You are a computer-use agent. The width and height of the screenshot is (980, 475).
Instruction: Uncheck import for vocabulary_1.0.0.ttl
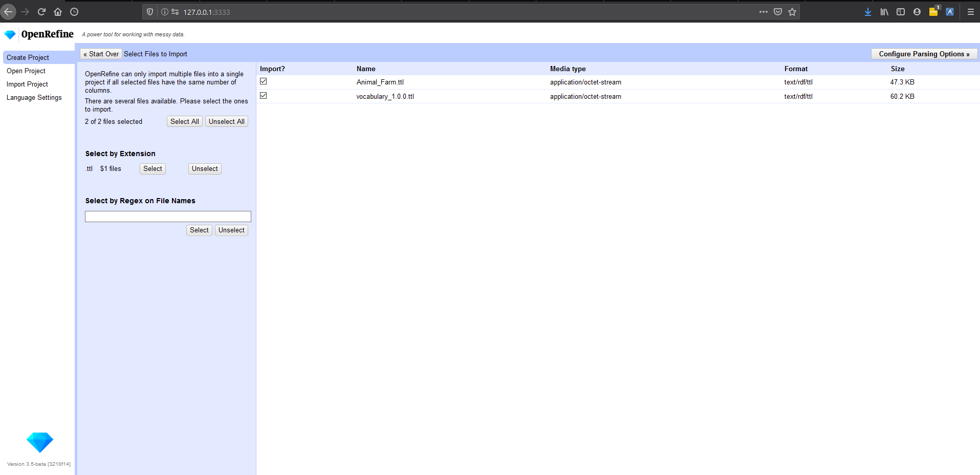point(264,96)
